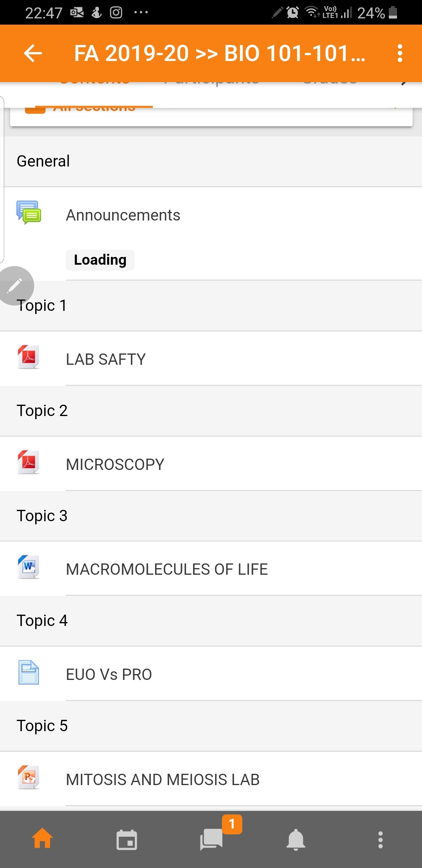Tap the back arrow in header
422x868 pixels.
tap(33, 53)
